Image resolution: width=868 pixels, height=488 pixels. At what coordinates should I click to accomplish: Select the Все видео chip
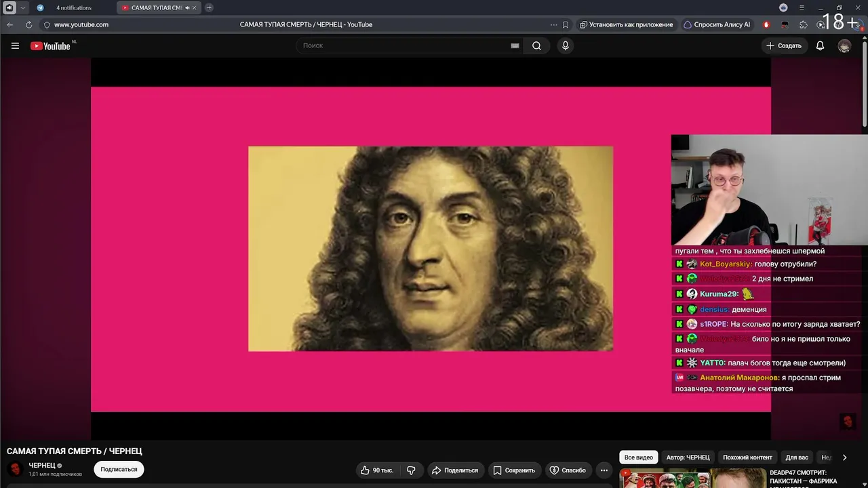tap(639, 457)
